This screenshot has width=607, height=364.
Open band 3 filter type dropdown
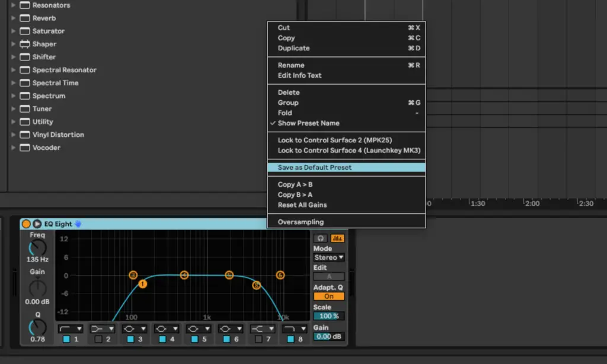(135, 329)
